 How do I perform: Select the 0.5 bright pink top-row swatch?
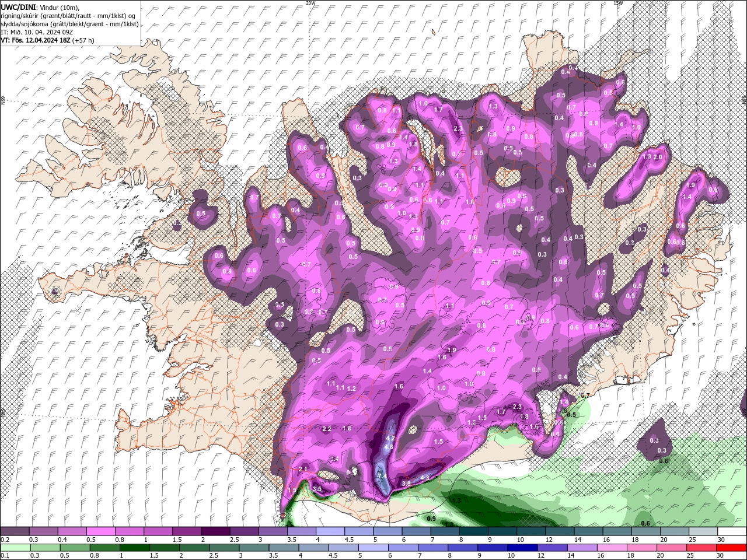click(100, 531)
